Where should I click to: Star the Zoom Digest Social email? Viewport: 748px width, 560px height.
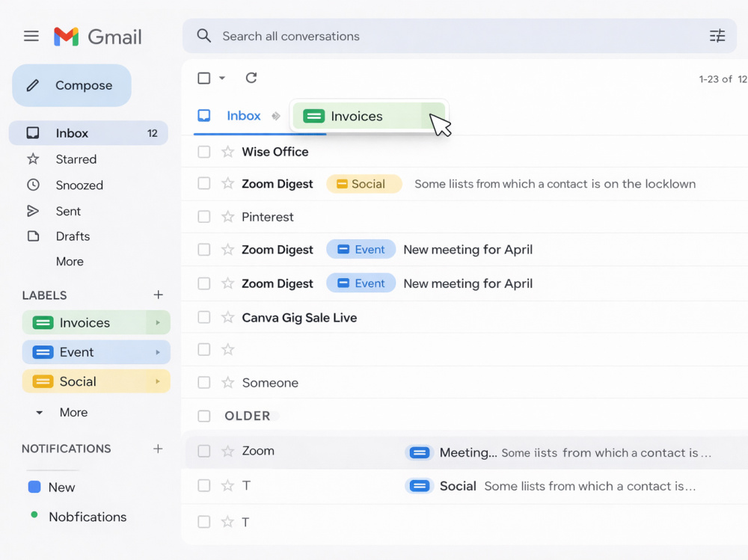[228, 184]
